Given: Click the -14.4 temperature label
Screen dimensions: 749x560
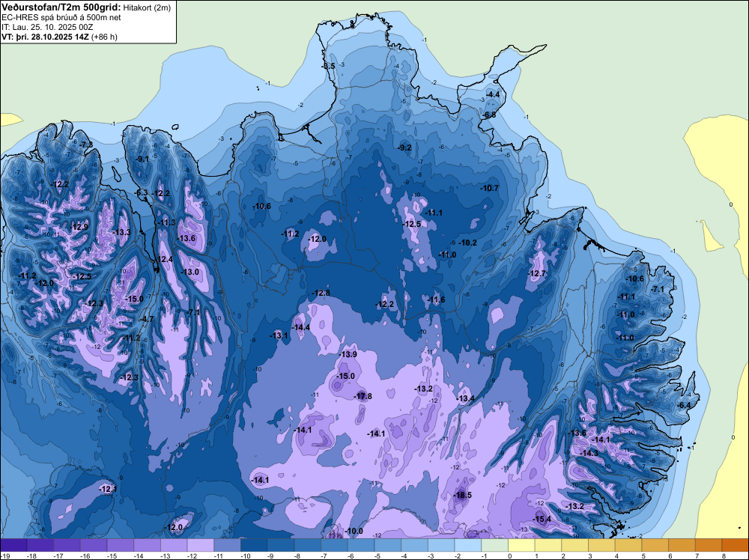Looking at the screenshot, I should point(301,327).
